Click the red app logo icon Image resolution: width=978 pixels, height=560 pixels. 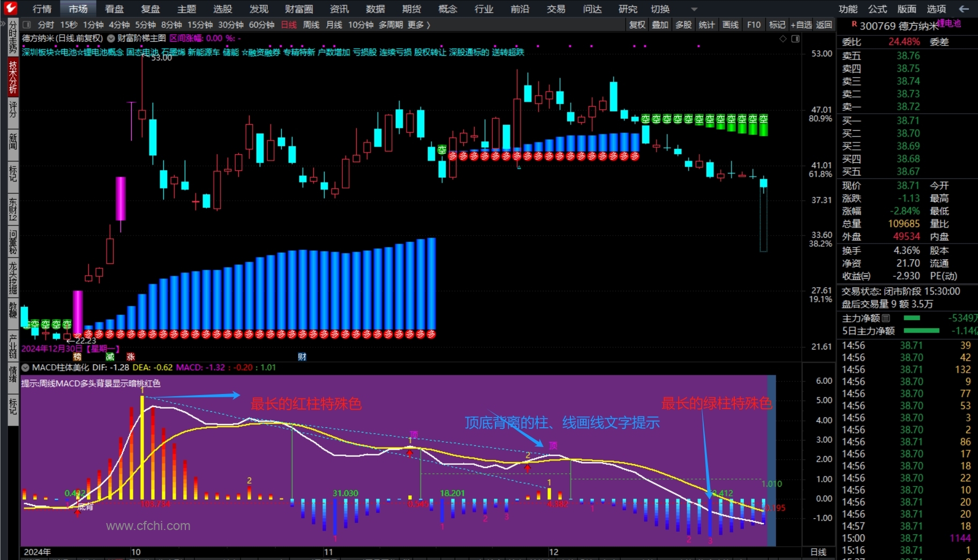coord(10,8)
